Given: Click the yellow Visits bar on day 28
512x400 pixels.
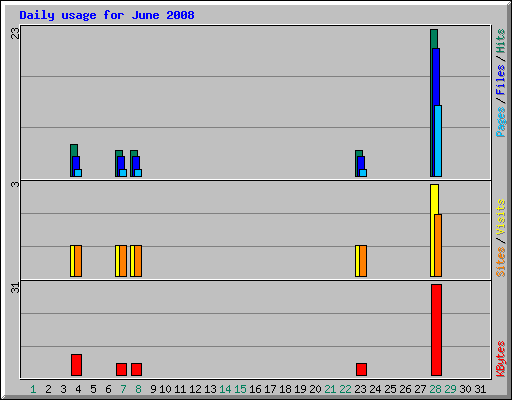Looking at the screenshot, I should 433,231.
